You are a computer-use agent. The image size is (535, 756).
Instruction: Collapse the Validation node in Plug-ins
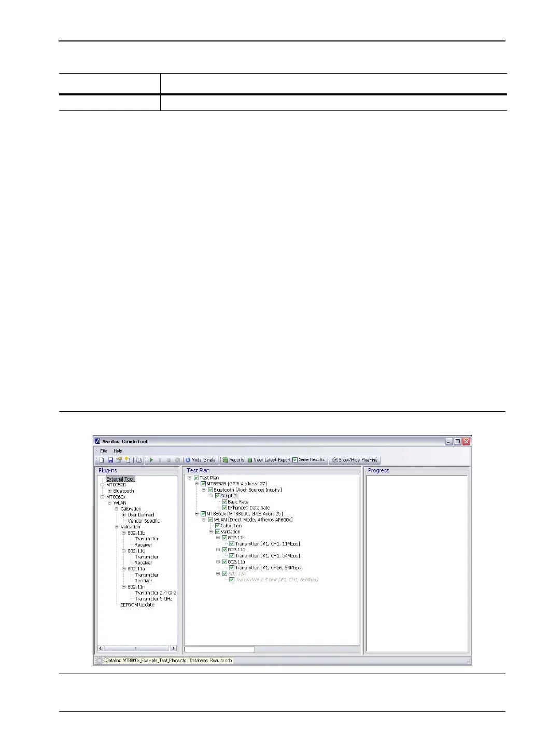[117, 527]
